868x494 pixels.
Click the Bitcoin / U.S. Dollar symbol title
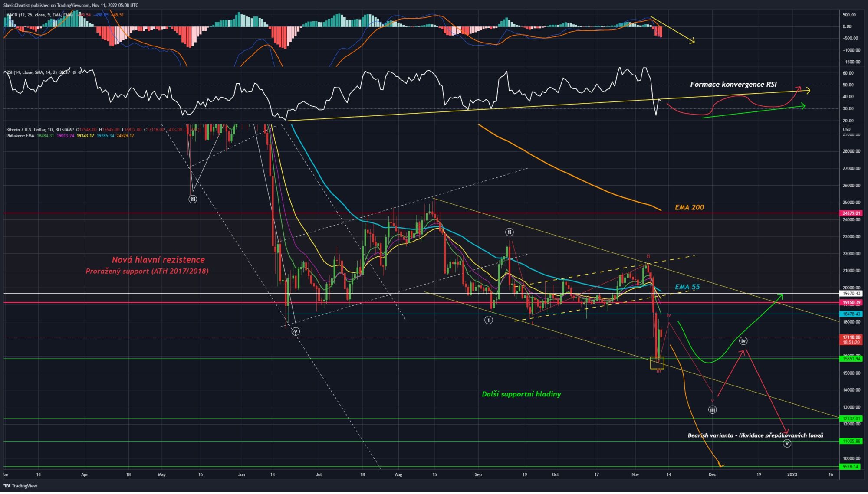pyautogui.click(x=40, y=130)
